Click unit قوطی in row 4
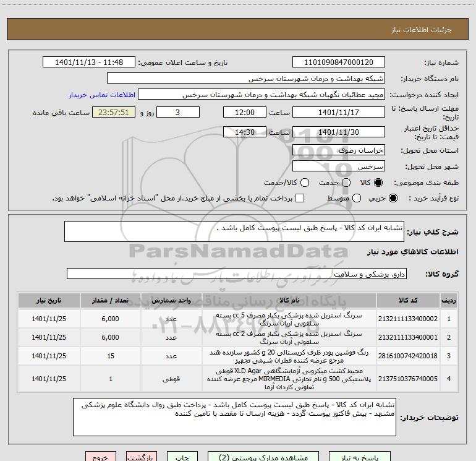 tap(171, 379)
